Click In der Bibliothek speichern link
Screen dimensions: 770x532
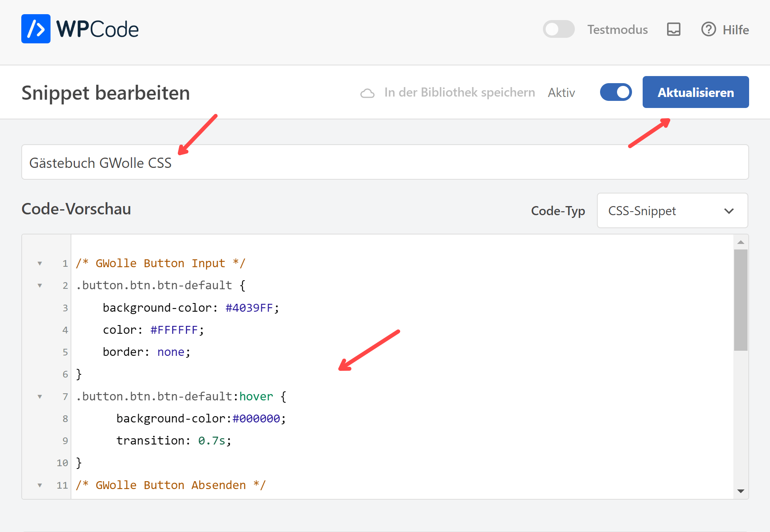pyautogui.click(x=459, y=93)
